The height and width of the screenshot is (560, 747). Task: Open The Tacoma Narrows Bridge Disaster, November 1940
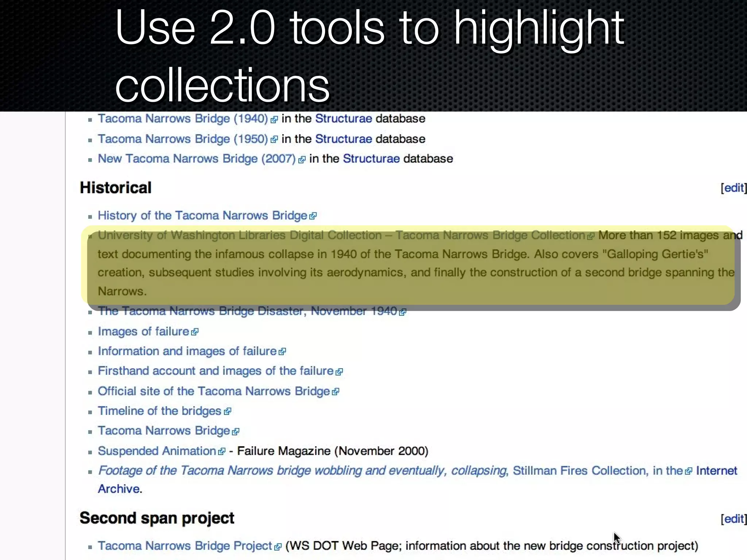point(247,311)
